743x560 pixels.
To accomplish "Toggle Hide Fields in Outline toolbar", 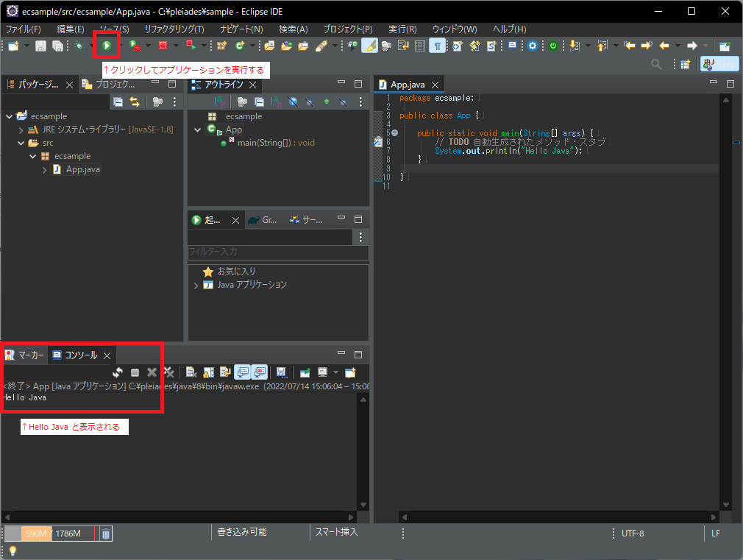I will 294,102.
